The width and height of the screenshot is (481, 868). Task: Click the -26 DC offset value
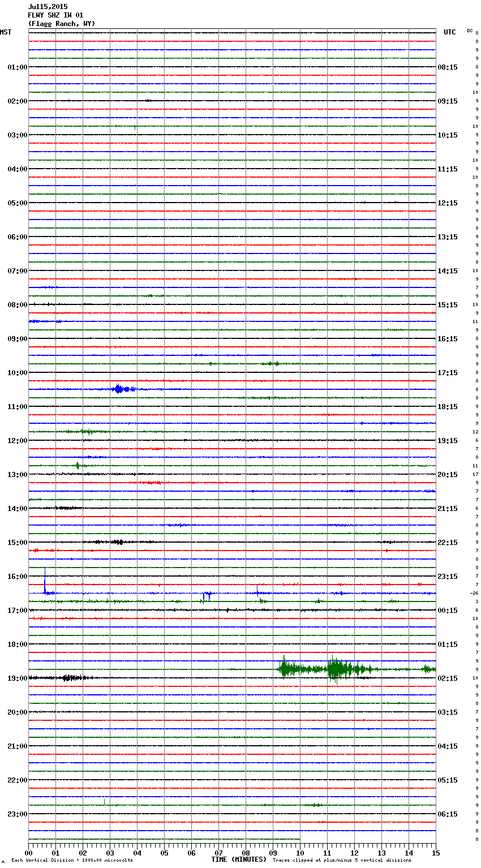pos(474,593)
